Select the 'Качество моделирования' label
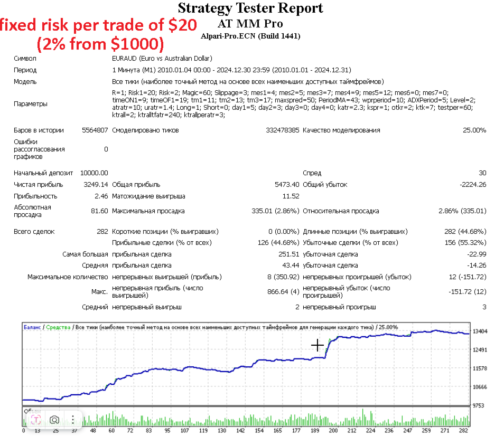This screenshot has height=446, width=504. coord(341,130)
